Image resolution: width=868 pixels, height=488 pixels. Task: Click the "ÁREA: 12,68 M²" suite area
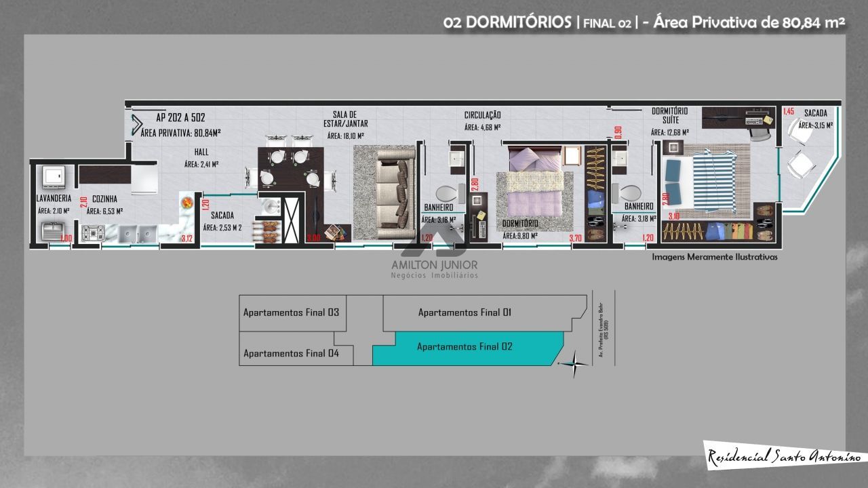670,132
